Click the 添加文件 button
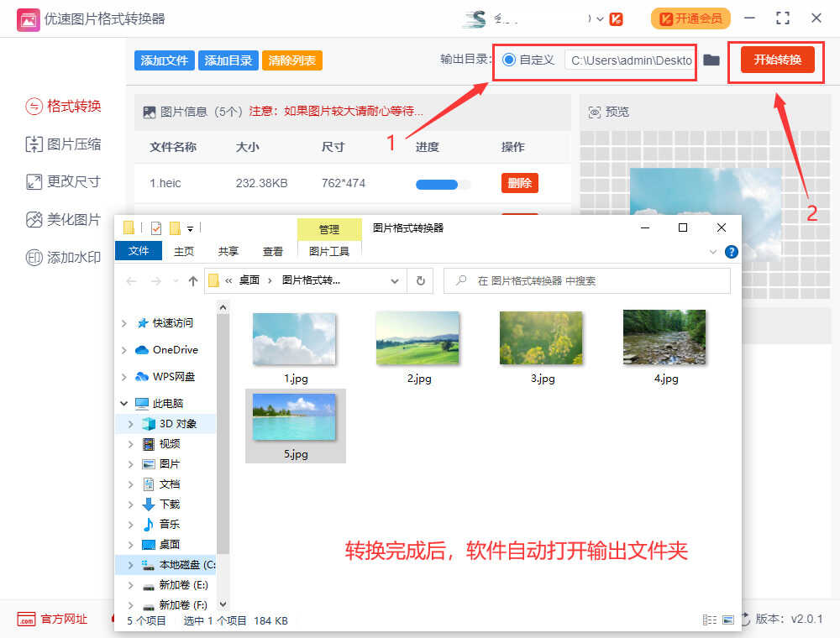840x638 pixels. [x=165, y=60]
